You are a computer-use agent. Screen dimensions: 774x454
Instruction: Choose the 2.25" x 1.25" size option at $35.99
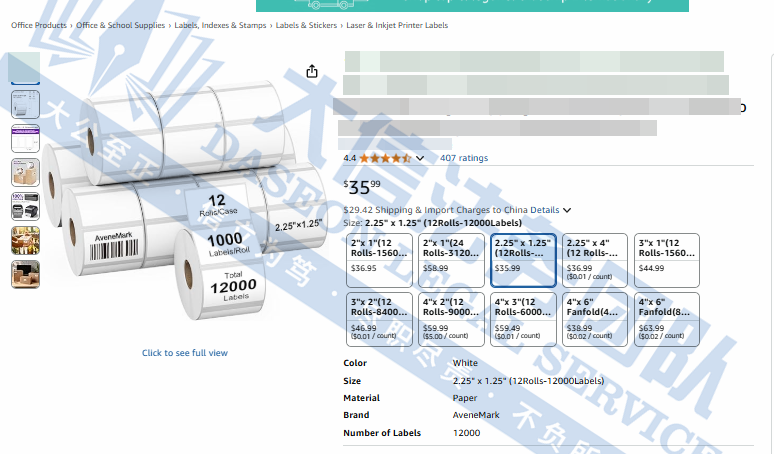521,260
